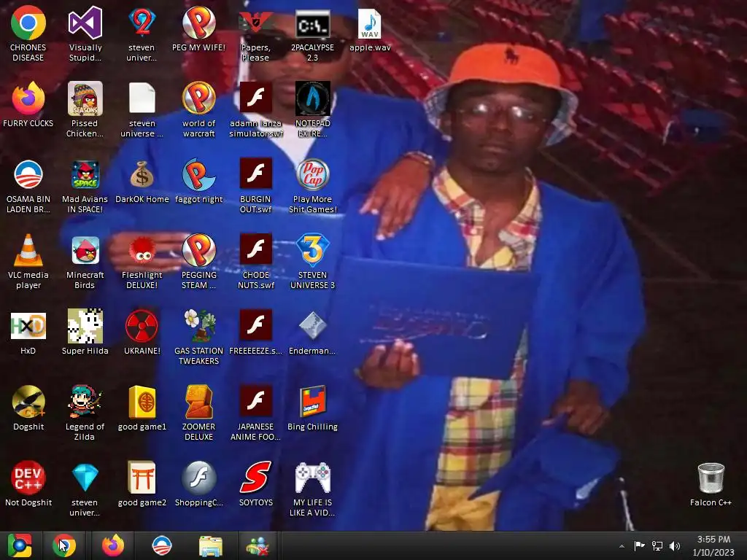The width and height of the screenshot is (747, 560).
Task: Click the Start button on the taskbar
Action: click(20, 545)
